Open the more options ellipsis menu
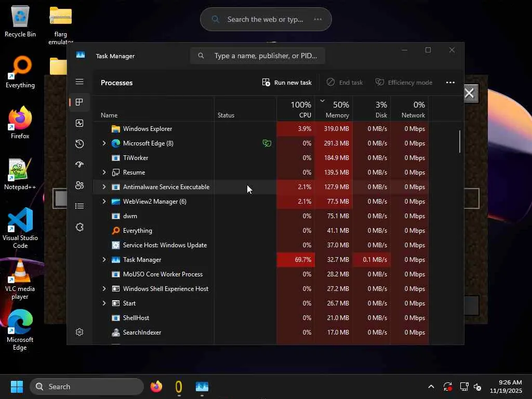 450,83
